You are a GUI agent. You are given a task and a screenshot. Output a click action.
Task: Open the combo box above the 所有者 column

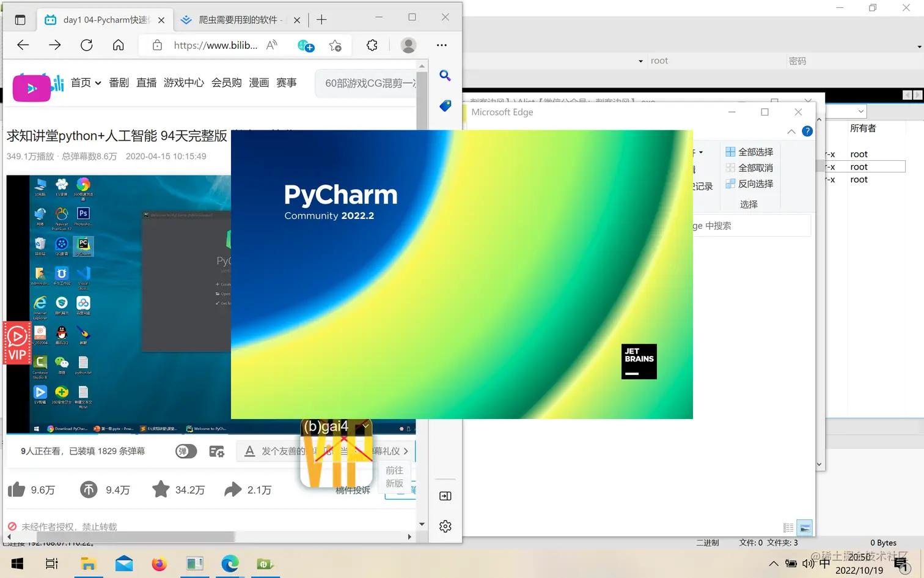pyautogui.click(x=846, y=111)
